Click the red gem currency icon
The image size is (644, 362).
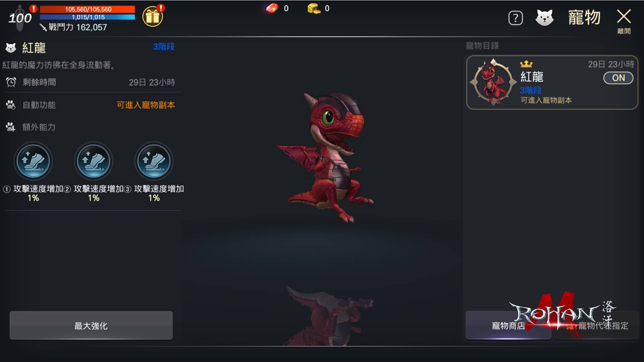[x=272, y=8]
